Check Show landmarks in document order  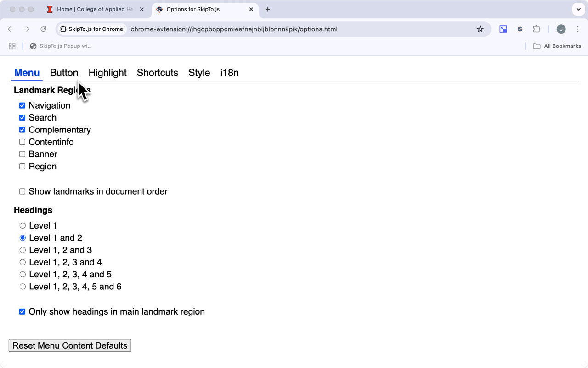[22, 191]
